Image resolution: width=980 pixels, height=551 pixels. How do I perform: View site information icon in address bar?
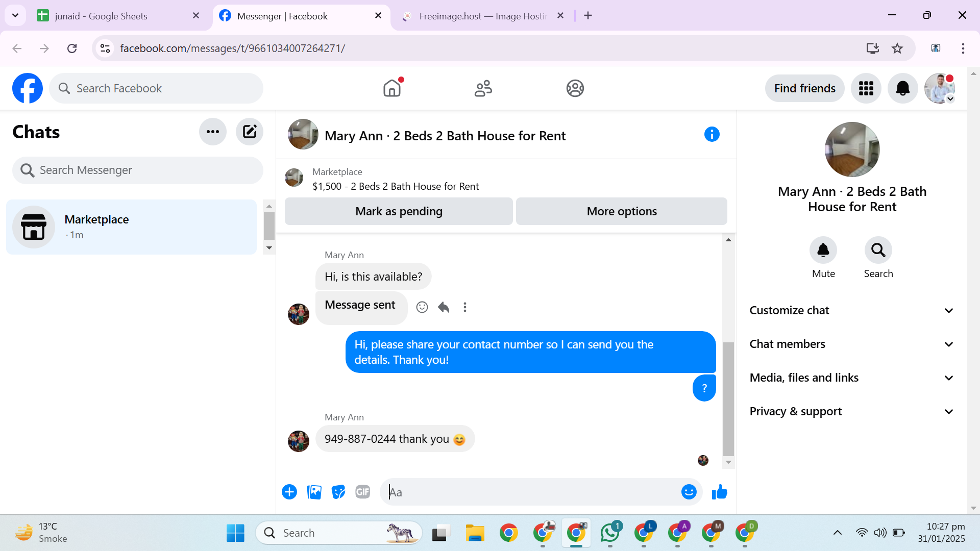click(105, 48)
